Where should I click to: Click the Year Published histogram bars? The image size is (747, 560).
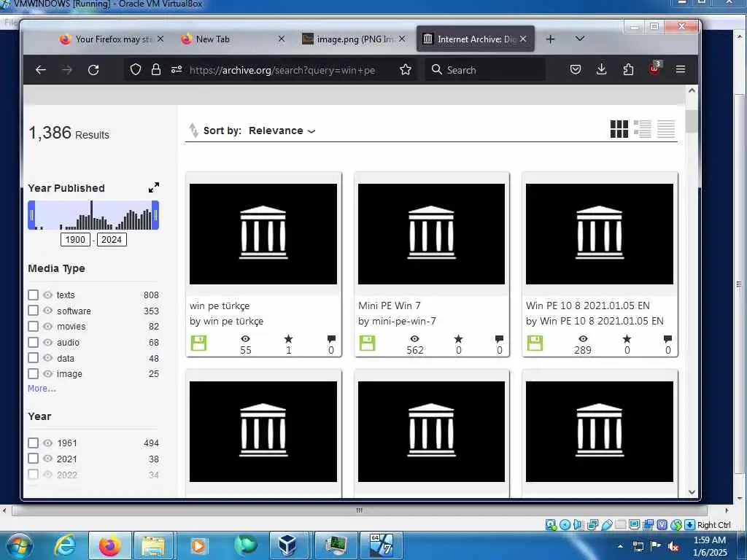[x=93, y=215]
